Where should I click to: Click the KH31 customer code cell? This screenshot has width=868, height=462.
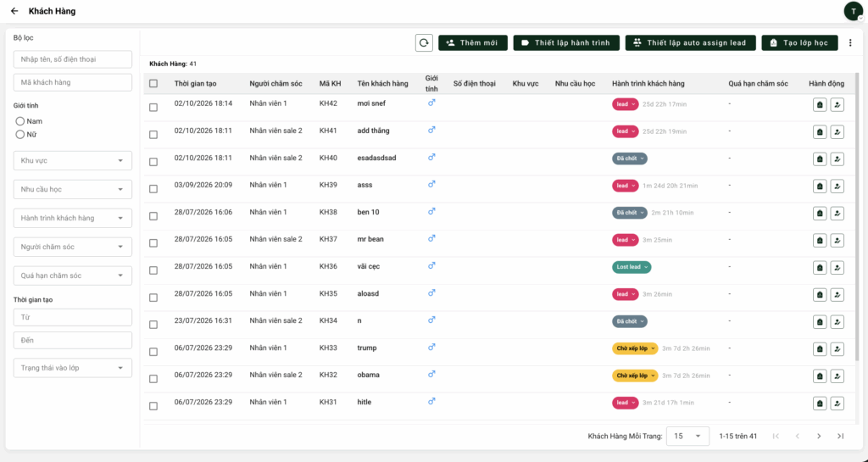click(x=328, y=403)
